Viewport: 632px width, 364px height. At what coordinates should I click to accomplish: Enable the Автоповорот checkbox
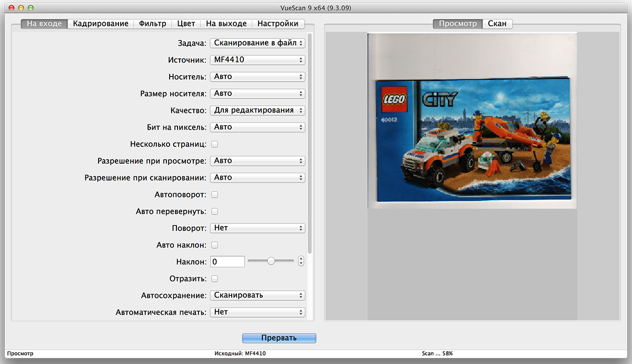(215, 194)
